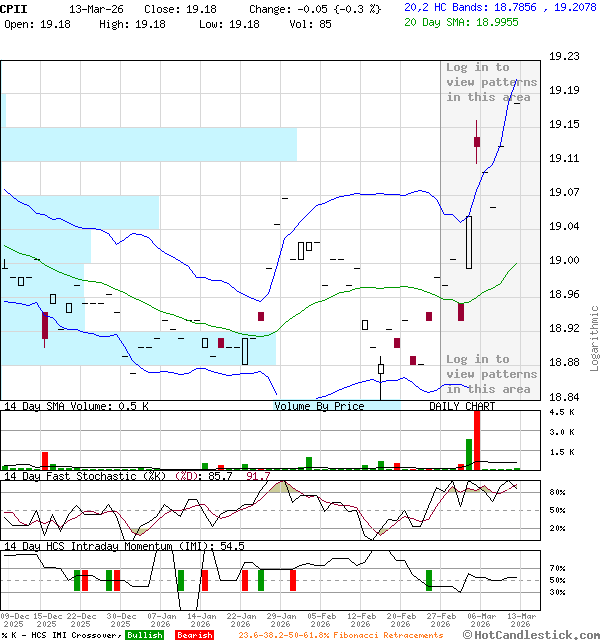Click the '20 Day SMA' indicator label
The height and width of the screenshot is (640, 600).
tap(440, 22)
